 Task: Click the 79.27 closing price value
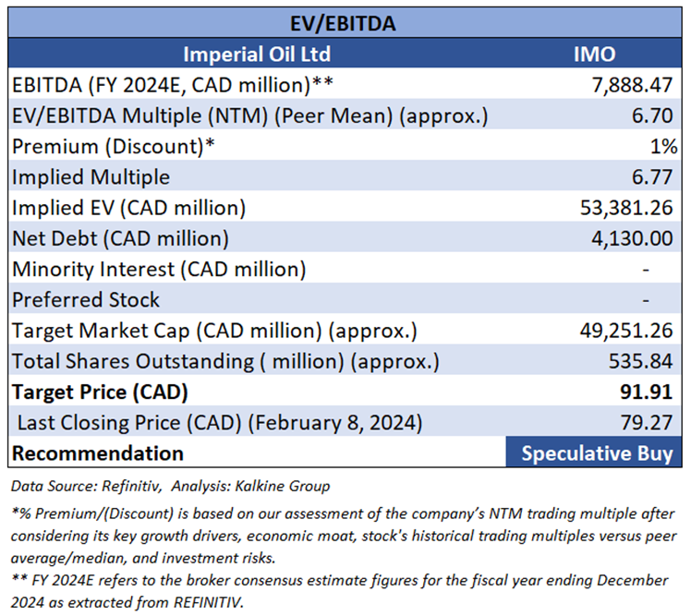point(647,423)
